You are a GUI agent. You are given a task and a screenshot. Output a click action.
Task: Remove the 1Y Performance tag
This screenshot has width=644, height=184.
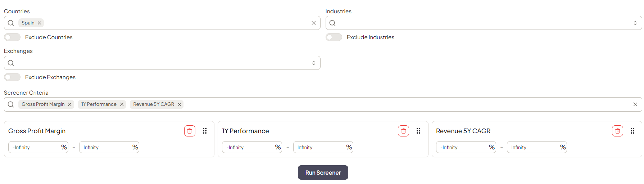pos(122,104)
